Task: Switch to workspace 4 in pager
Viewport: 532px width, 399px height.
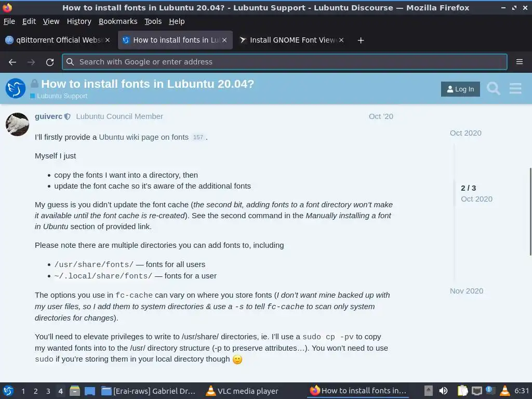Action: (x=60, y=391)
